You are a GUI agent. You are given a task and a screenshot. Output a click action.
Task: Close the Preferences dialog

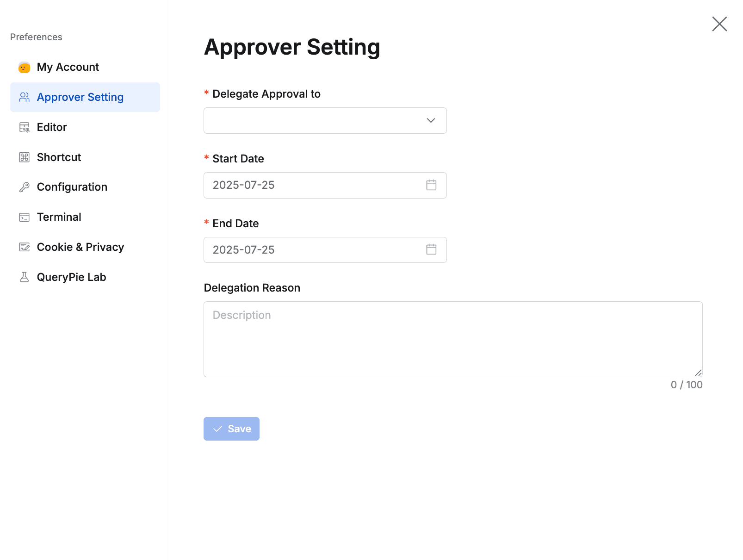pyautogui.click(x=719, y=24)
